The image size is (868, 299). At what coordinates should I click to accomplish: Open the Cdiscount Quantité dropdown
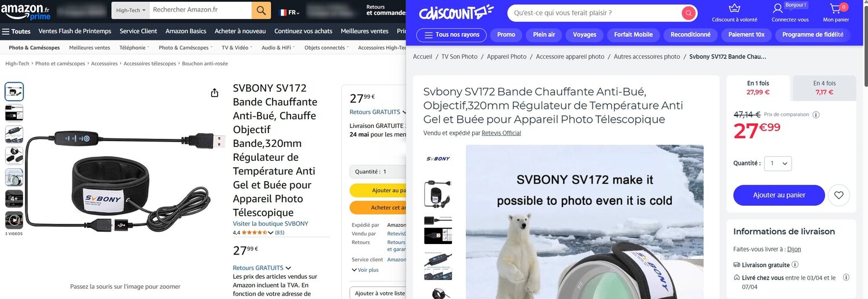pos(778,164)
